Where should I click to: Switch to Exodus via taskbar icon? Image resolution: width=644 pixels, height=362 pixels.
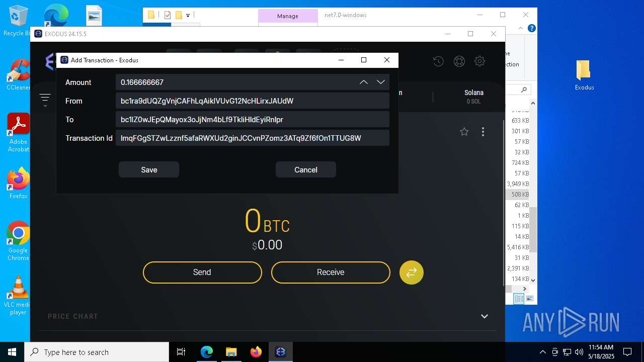(281, 352)
